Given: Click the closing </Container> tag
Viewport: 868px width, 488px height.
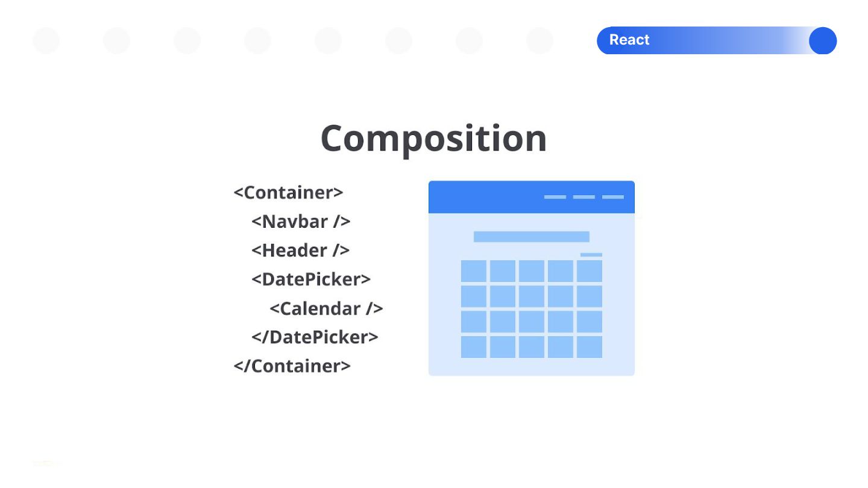Looking at the screenshot, I should 292,366.
